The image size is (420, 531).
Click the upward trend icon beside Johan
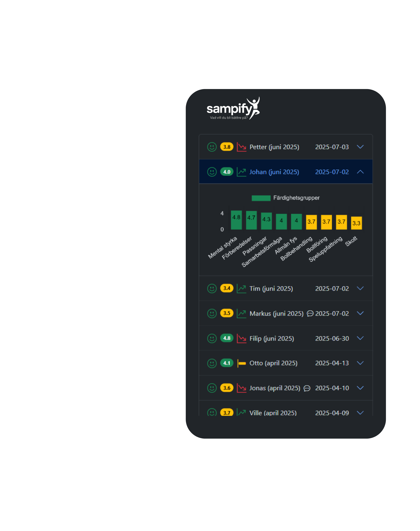tap(242, 172)
